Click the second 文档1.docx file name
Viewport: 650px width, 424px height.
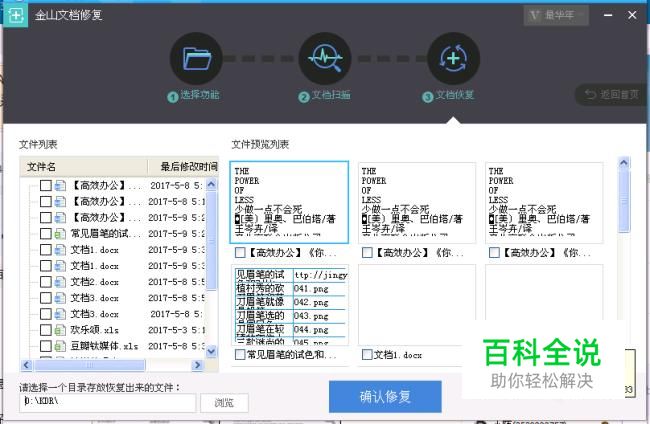[95, 266]
